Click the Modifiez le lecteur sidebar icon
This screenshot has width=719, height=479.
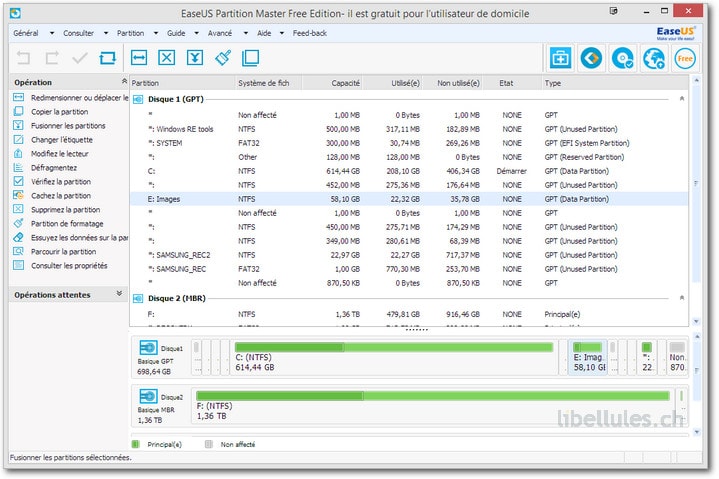[x=18, y=153]
